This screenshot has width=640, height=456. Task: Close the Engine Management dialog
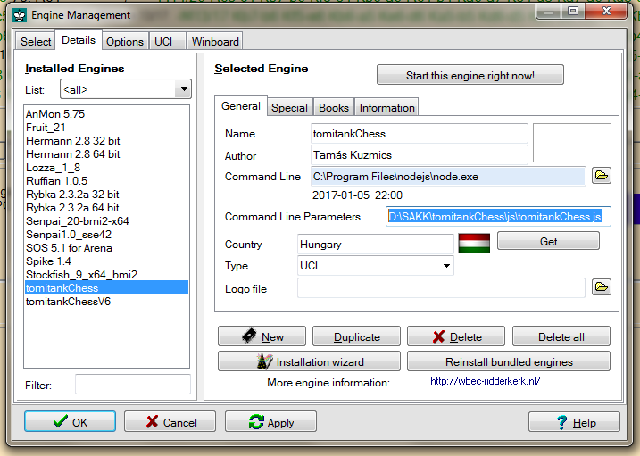pyautogui.click(x=606, y=11)
